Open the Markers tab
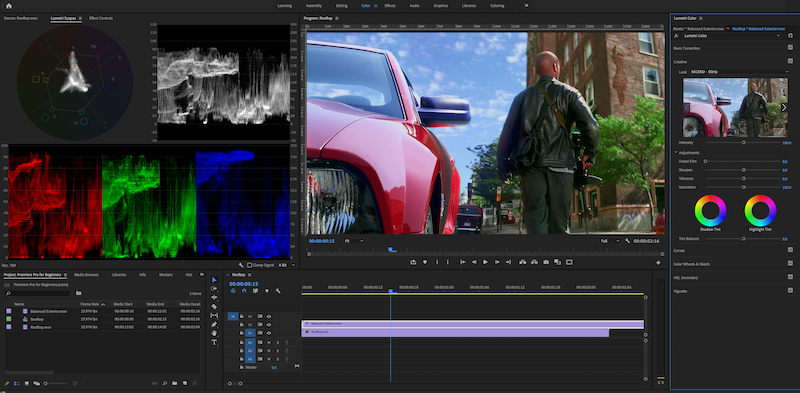800x393 pixels. [165, 275]
